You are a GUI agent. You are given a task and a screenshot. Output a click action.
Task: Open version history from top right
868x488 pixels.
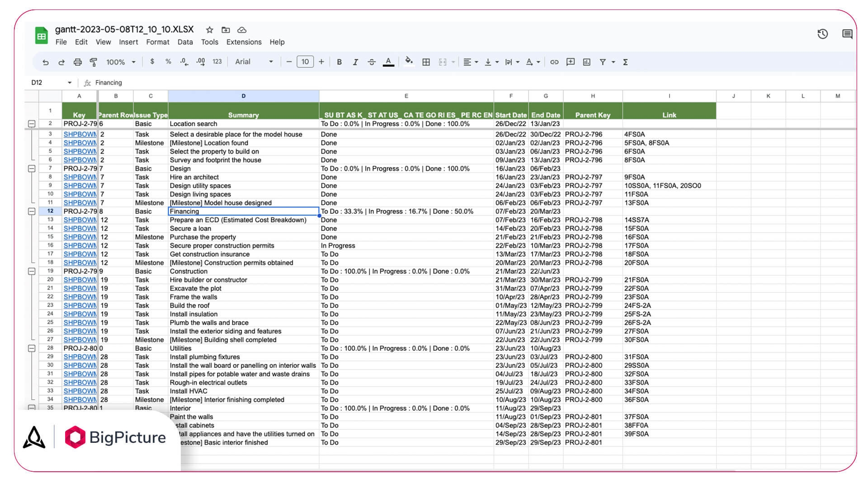pos(823,34)
